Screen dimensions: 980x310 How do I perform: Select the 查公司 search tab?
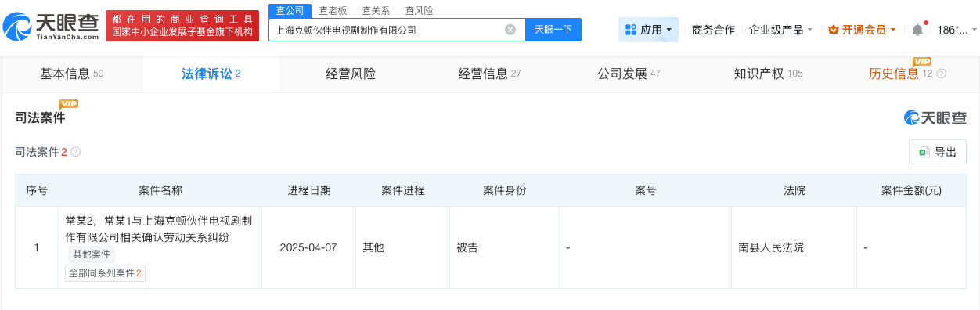(x=290, y=10)
